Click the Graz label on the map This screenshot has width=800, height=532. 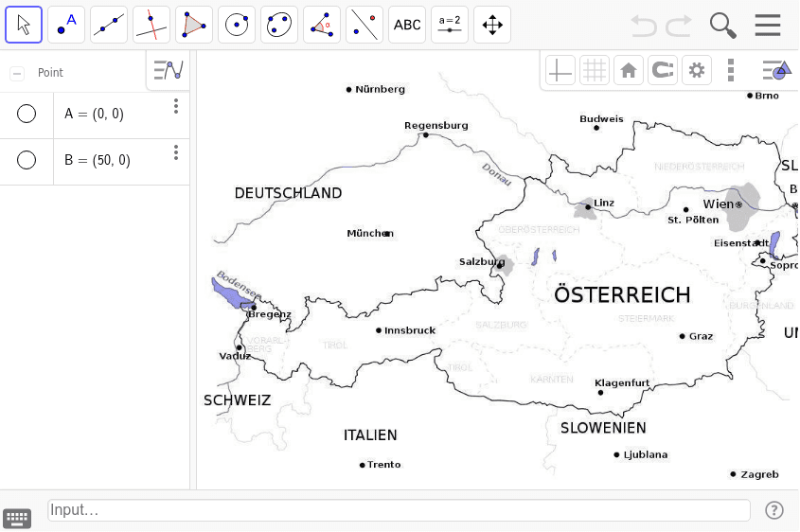pos(701,336)
